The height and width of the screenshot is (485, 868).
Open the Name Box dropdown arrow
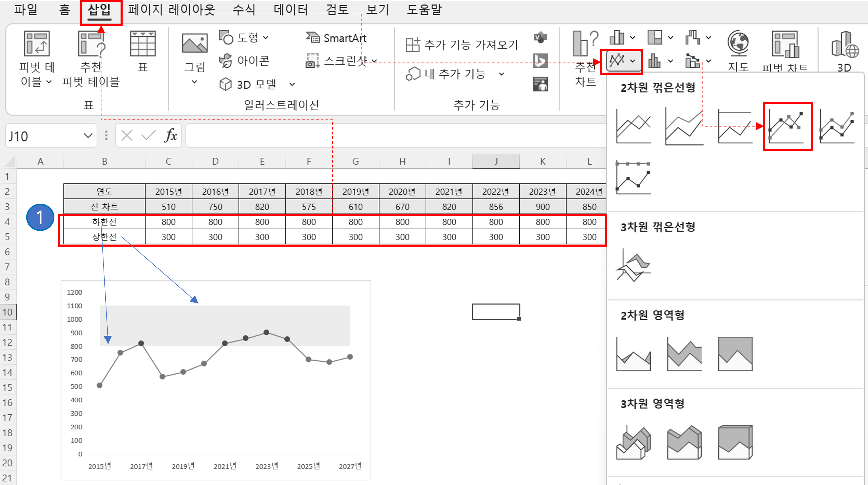88,136
